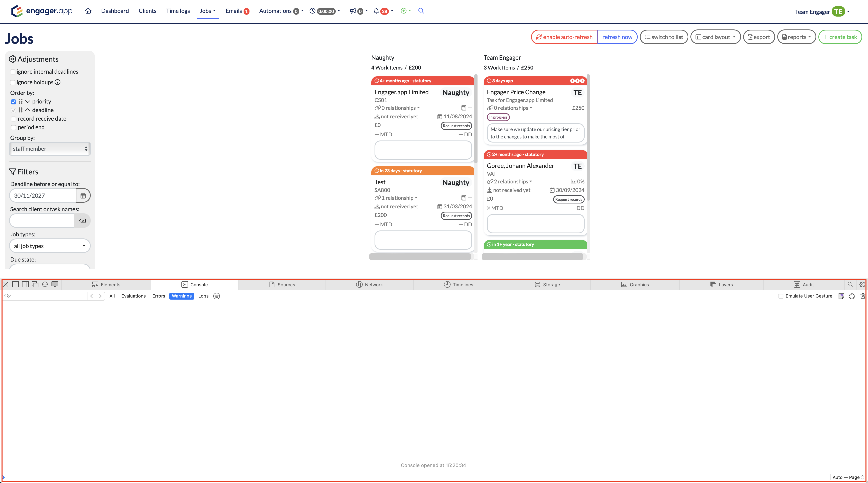Filter console to Errors

(x=158, y=296)
